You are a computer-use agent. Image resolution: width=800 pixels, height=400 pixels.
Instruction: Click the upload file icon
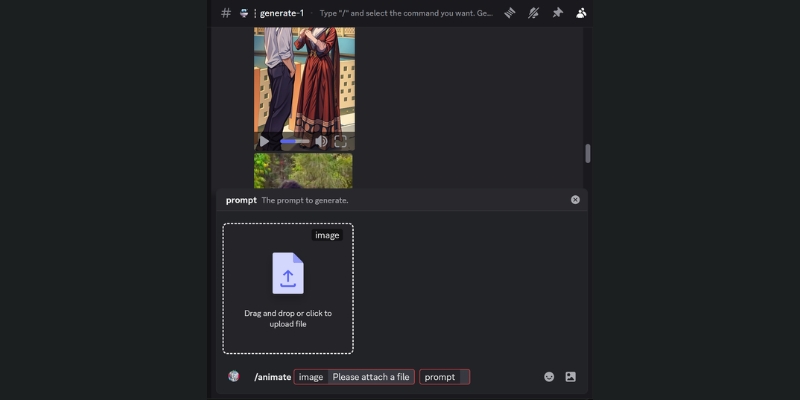(288, 273)
